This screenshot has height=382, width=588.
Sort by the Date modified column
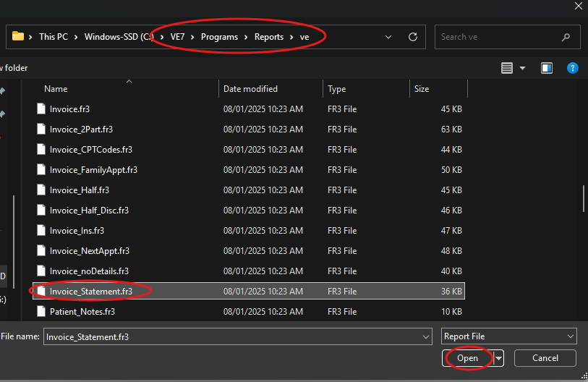point(250,89)
